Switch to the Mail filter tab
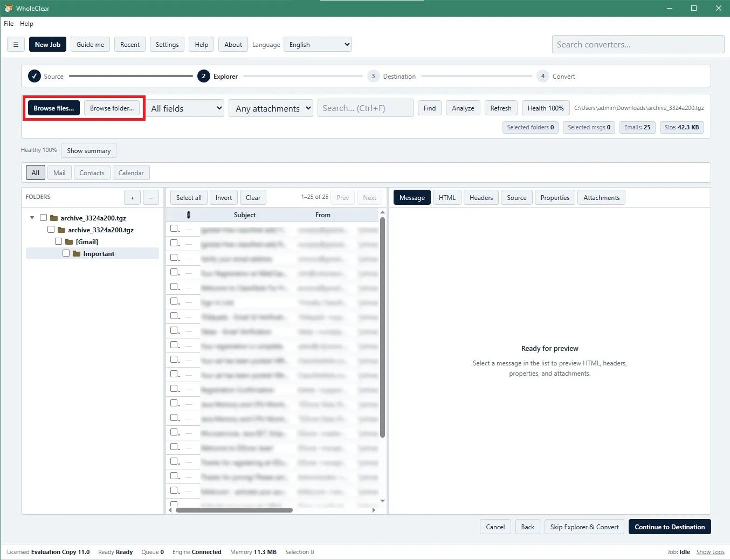The image size is (730, 560). (x=59, y=173)
